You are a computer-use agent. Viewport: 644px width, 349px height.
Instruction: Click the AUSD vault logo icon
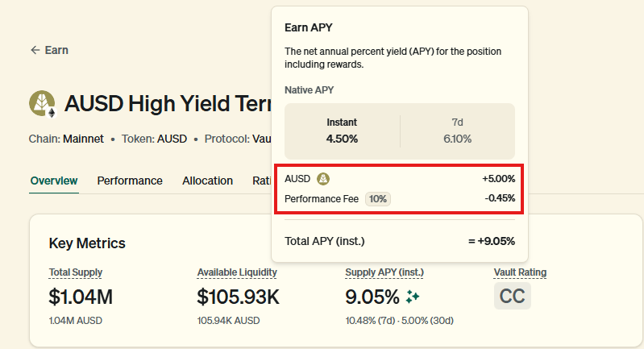43,104
